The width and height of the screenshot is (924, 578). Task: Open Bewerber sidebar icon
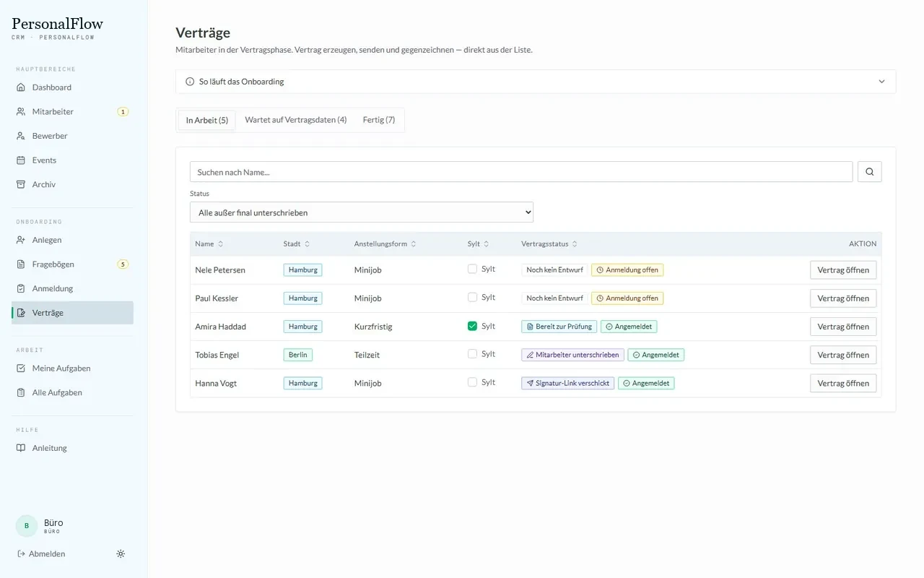pos(21,136)
